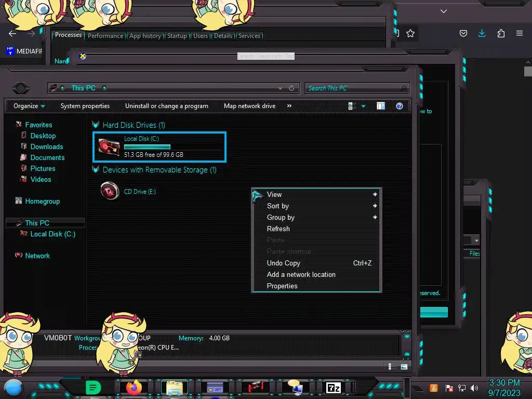This screenshot has height=399, width=532.
Task: Click the Firefox Pocket save icon
Action: click(463, 33)
